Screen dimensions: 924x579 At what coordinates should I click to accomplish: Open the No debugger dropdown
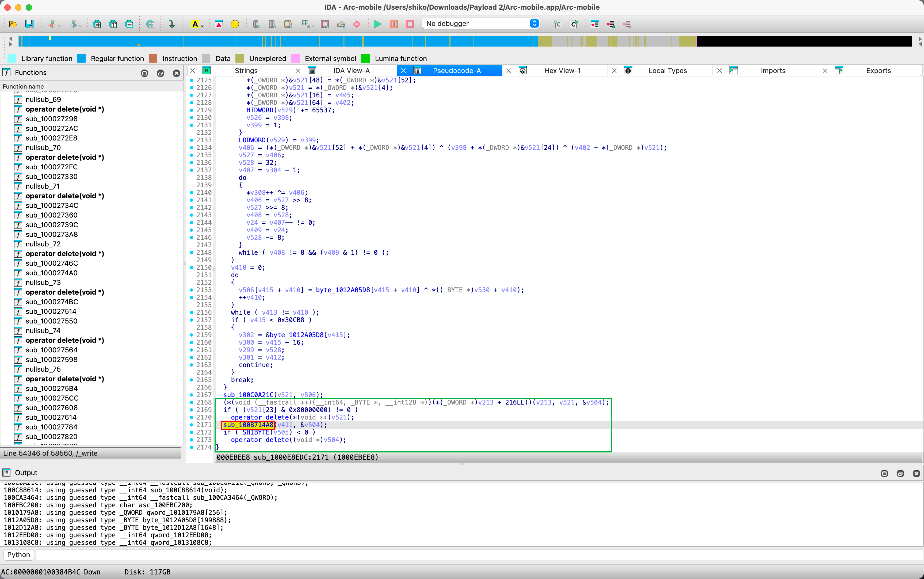(x=481, y=23)
